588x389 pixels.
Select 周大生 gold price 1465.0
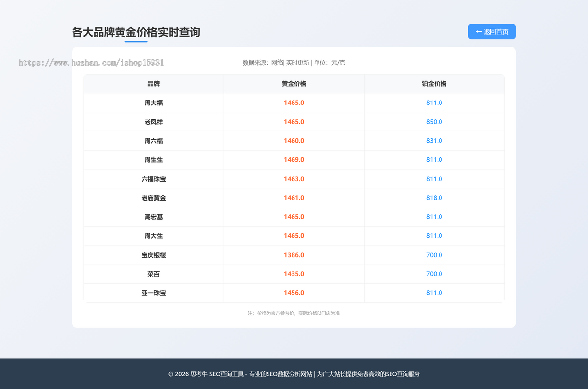294,236
